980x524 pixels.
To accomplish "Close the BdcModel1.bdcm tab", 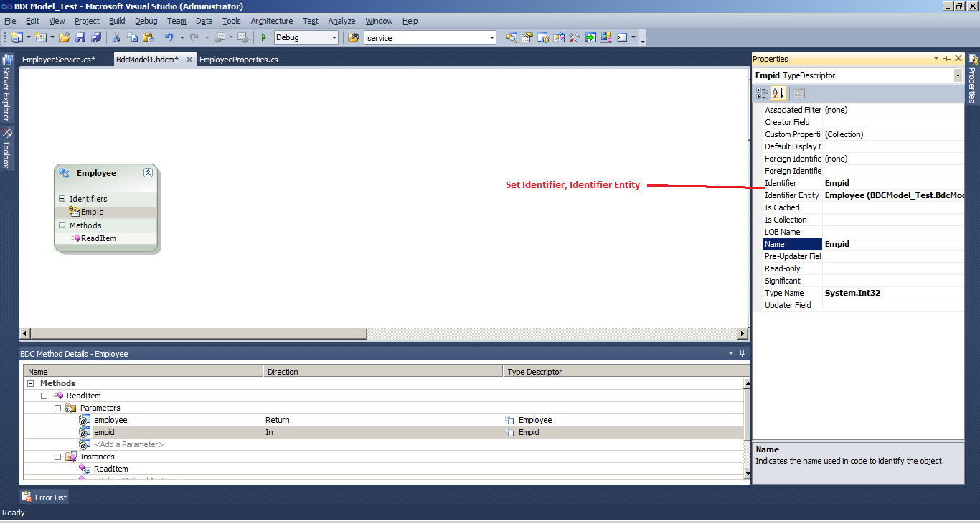I will tap(189, 60).
